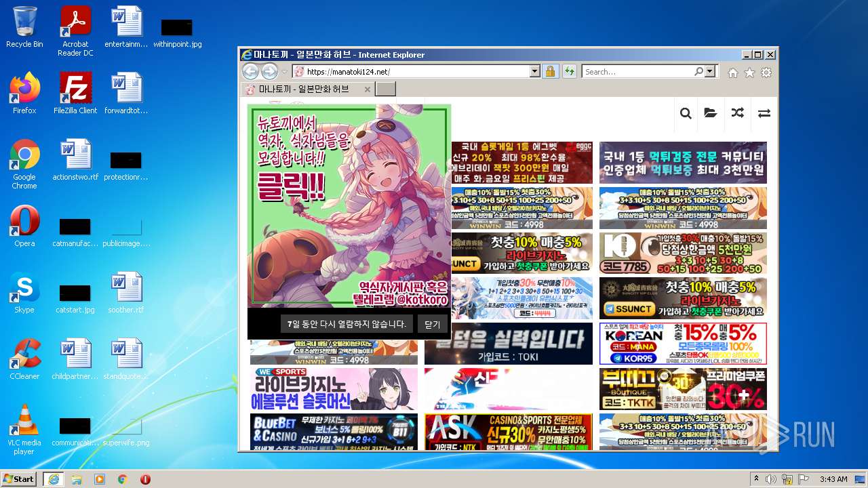This screenshot has height=488, width=868.
Task: Open the BLUEBET & CASINO banner
Action: pos(334,432)
